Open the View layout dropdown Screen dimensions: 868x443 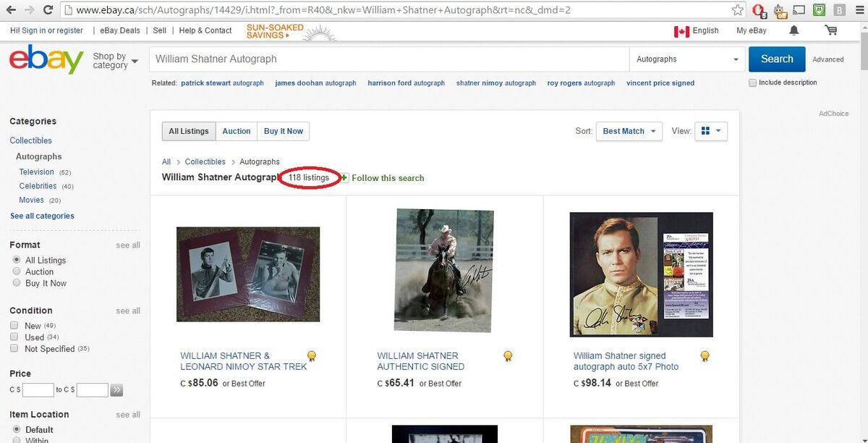click(710, 131)
